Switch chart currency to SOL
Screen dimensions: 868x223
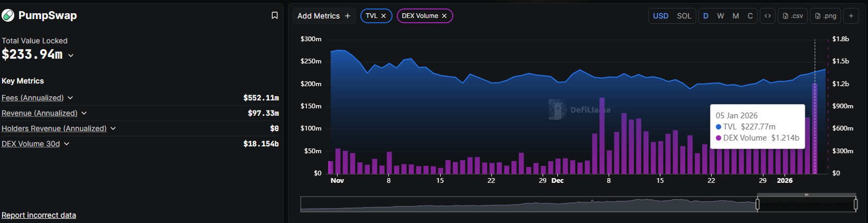pos(684,16)
